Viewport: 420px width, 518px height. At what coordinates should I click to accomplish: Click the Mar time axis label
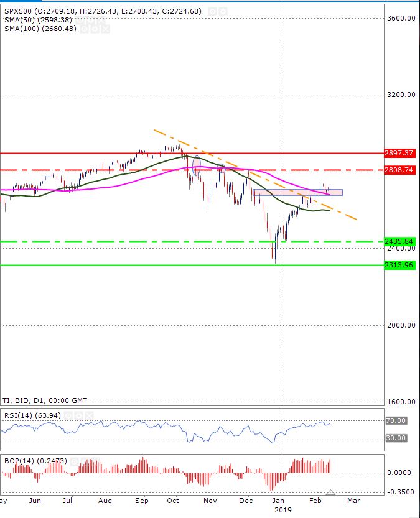pos(353,501)
